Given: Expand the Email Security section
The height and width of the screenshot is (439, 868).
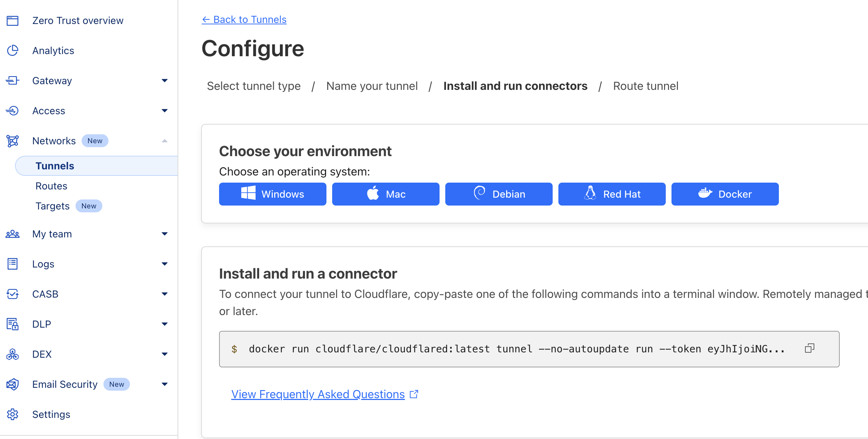Looking at the screenshot, I should (165, 384).
